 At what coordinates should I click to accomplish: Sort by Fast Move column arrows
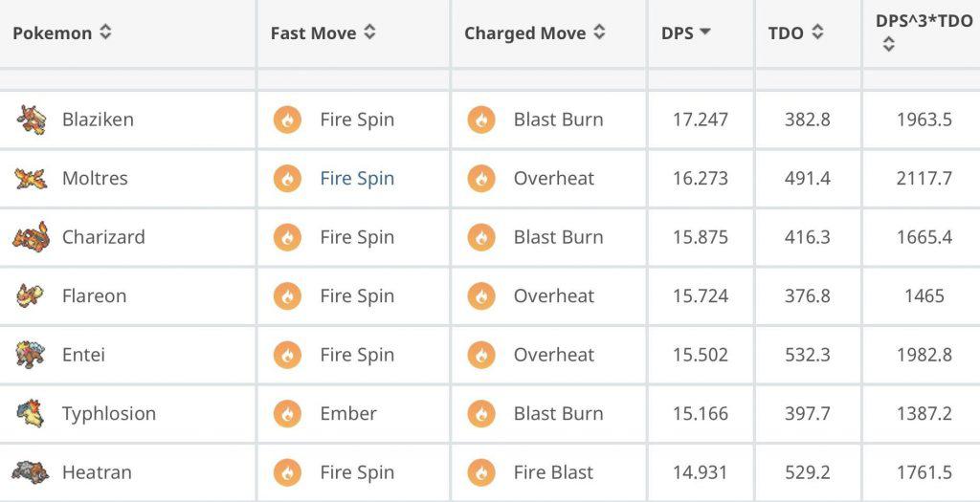pyautogui.click(x=369, y=33)
